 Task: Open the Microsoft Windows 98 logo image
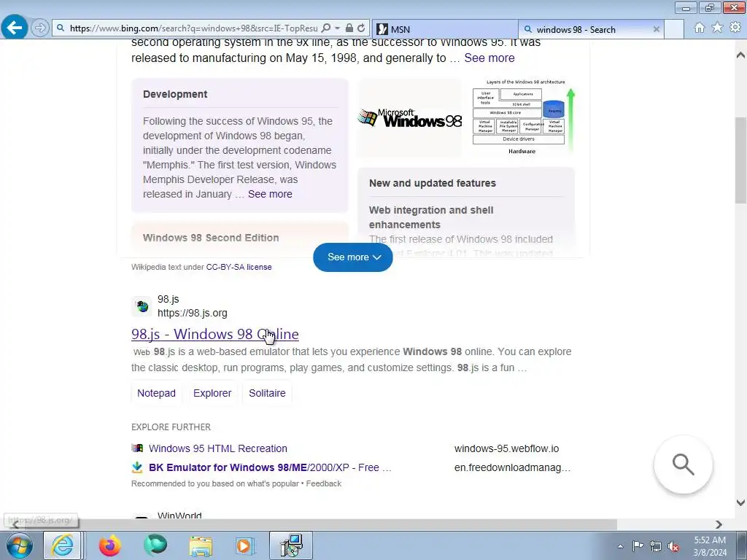(410, 118)
